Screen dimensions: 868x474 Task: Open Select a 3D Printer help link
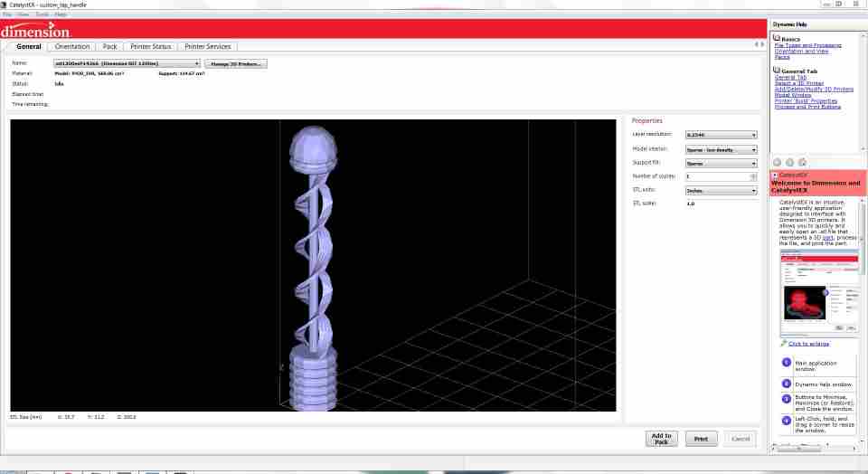(x=798, y=83)
